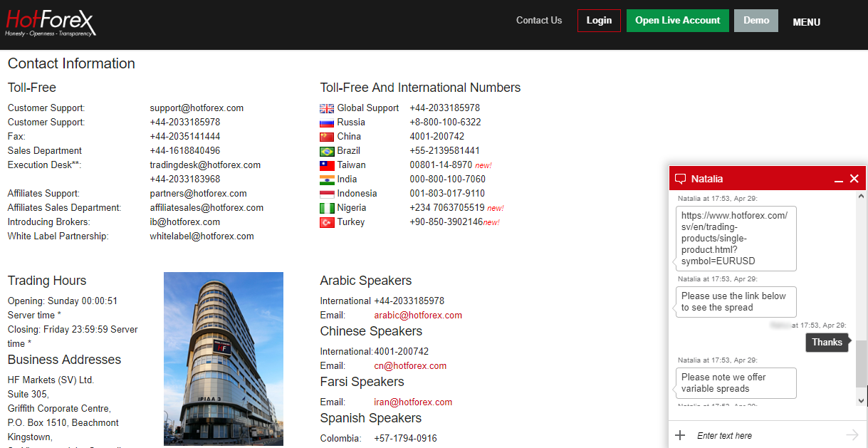Image resolution: width=868 pixels, height=448 pixels.
Task: Close the Natalia chat window
Action: tap(854, 179)
